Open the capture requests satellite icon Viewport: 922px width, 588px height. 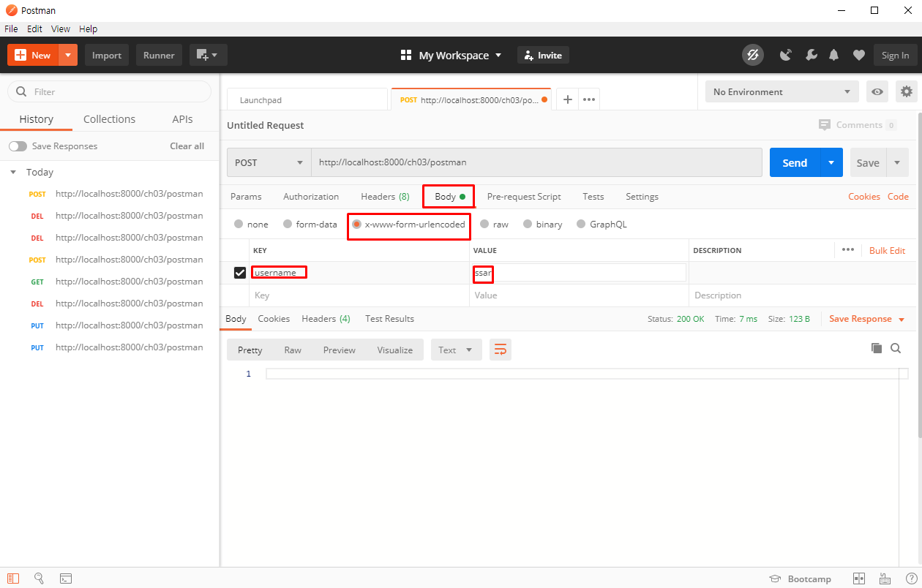coord(786,55)
